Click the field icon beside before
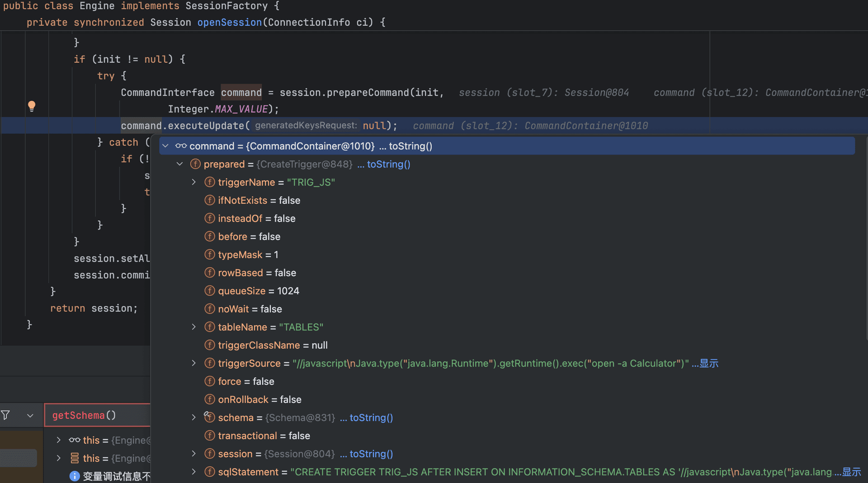868x483 pixels. pos(210,236)
